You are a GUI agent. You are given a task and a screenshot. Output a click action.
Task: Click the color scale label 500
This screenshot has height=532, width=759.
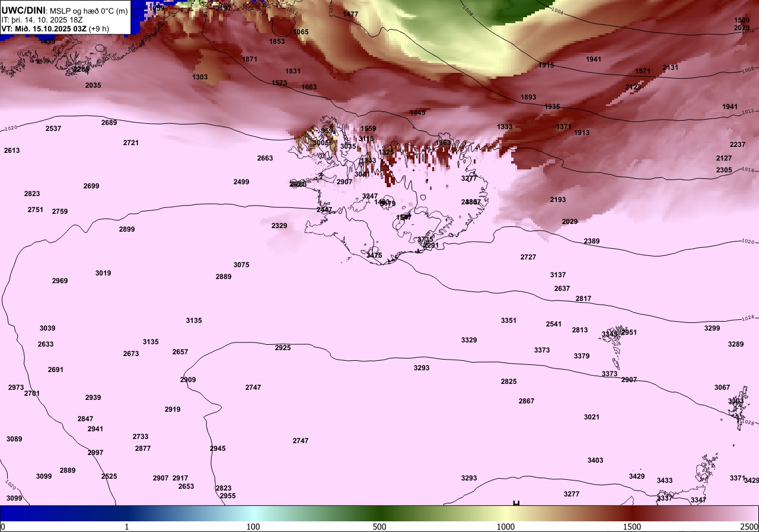pos(379,527)
